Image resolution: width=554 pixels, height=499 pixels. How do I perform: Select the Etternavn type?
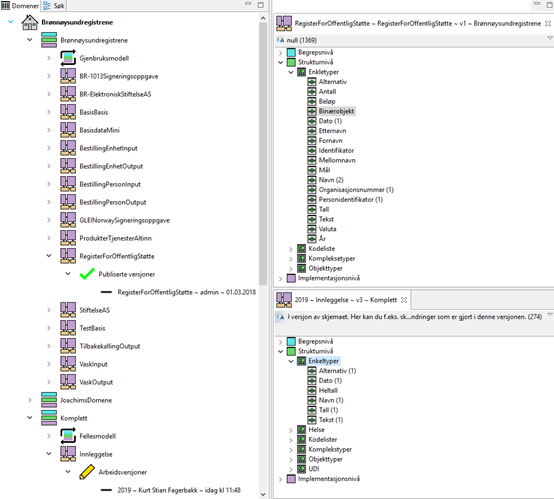pyautogui.click(x=332, y=131)
